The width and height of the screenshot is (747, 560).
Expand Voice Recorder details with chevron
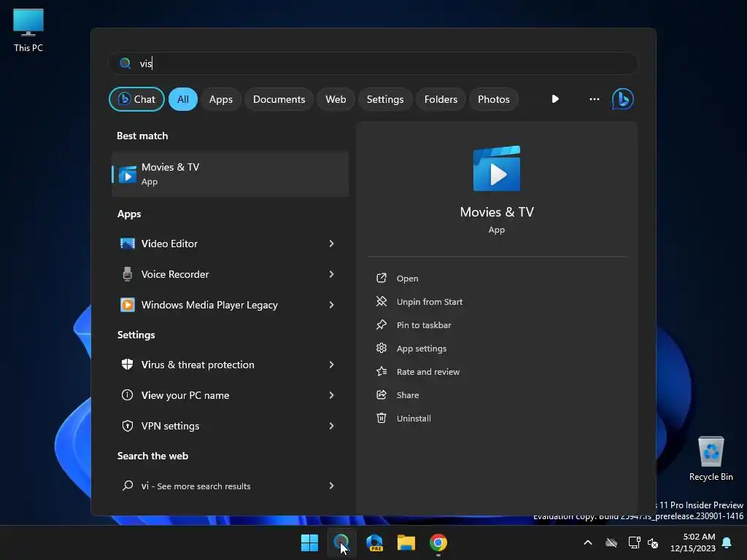point(331,274)
